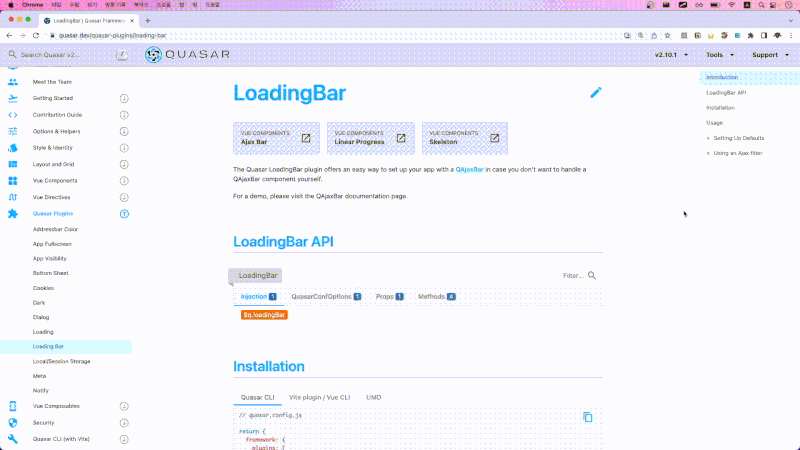Click the Vue Components widgets icon

pos(13,181)
